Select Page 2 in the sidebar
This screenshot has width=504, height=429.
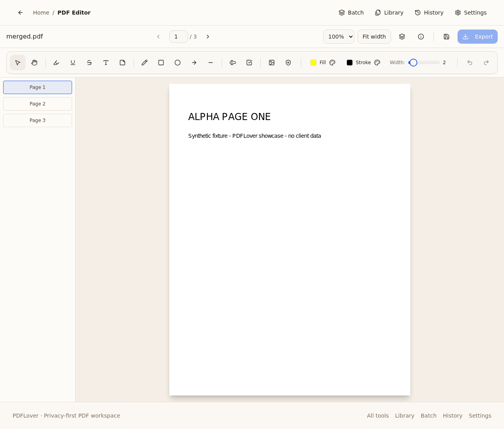coord(37,104)
